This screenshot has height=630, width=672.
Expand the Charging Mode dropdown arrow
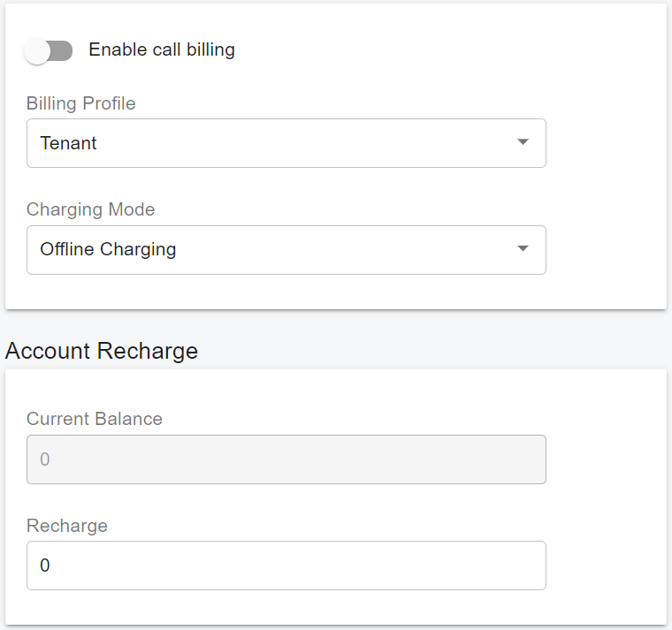click(523, 248)
